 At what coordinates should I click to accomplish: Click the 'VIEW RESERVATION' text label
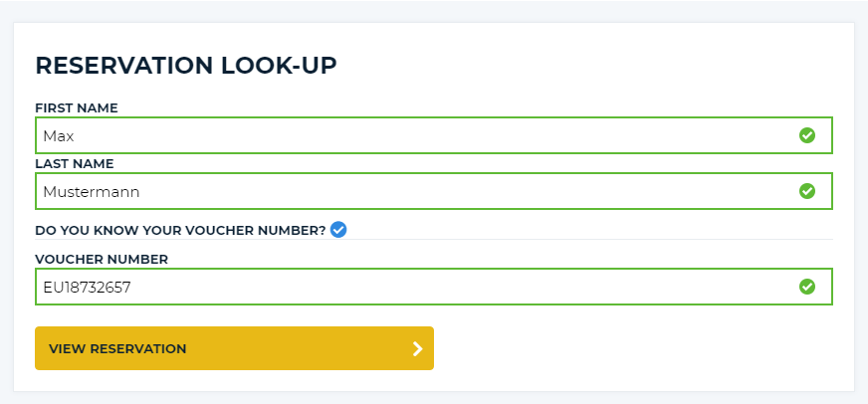[x=117, y=348]
